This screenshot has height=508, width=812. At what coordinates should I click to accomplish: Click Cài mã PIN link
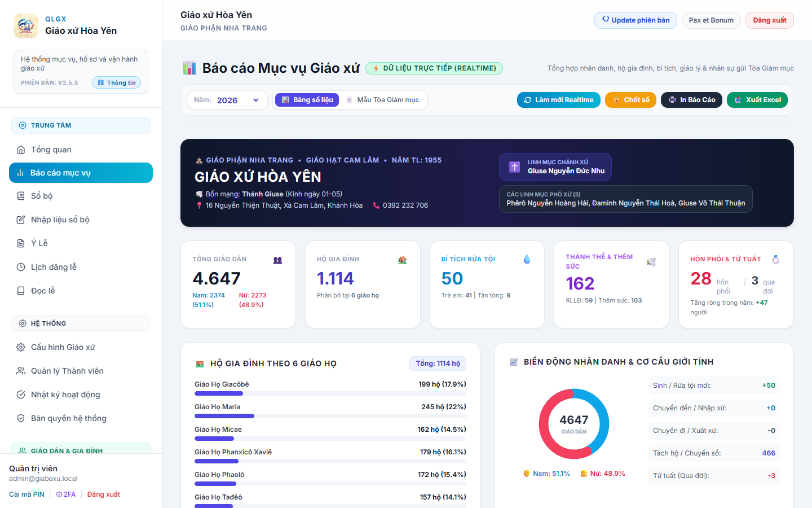(27, 494)
